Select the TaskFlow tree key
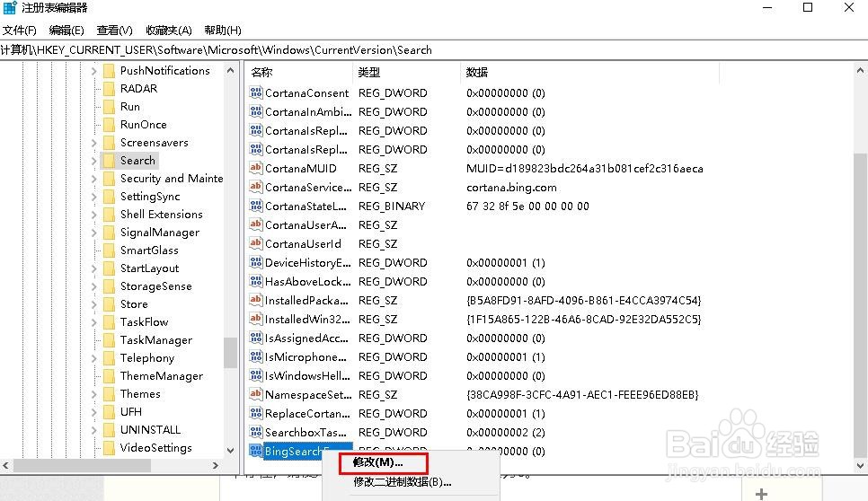Viewport: 868px width, 501px height. click(144, 321)
